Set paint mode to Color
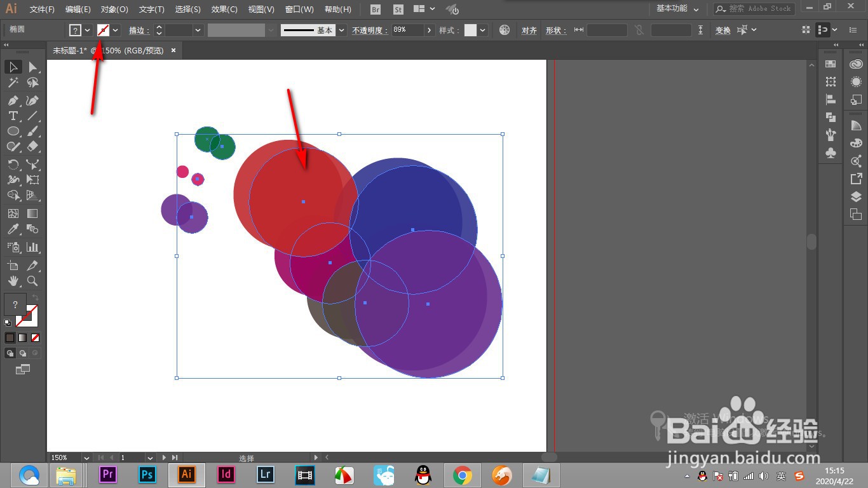Image resolution: width=868 pixels, height=488 pixels. (x=10, y=337)
